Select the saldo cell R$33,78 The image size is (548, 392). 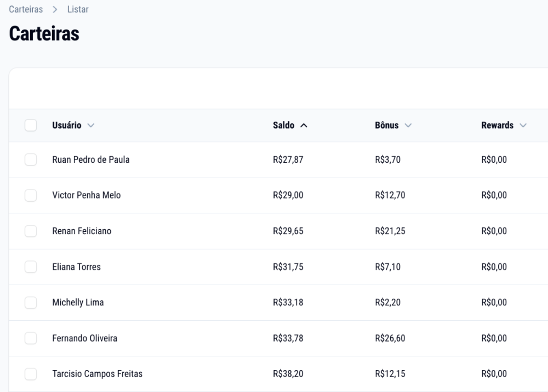(288, 338)
